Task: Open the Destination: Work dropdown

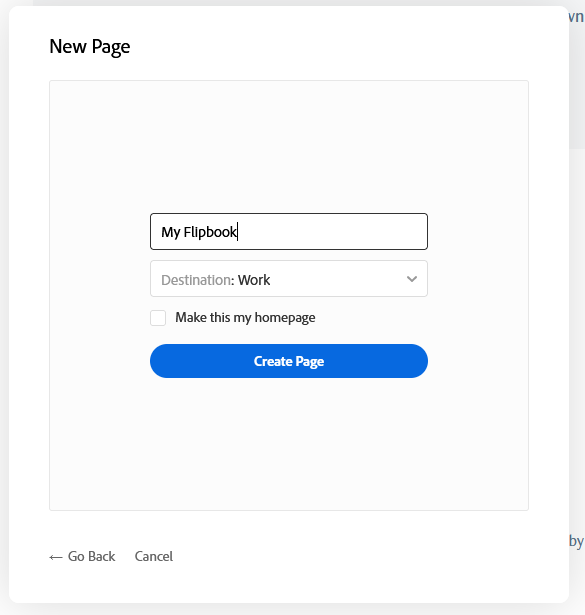Action: pyautogui.click(x=289, y=278)
